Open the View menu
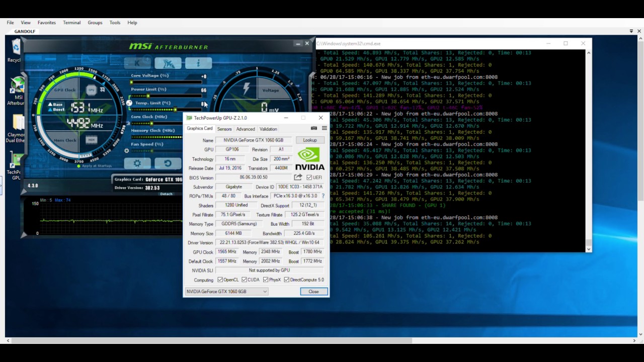 [x=26, y=23]
